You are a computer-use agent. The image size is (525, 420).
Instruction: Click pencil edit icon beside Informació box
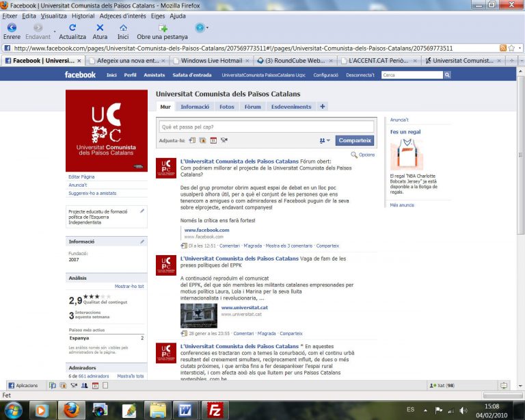point(142,241)
